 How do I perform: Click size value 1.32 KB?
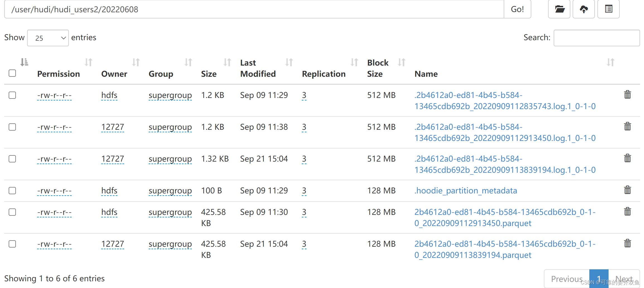tap(215, 159)
